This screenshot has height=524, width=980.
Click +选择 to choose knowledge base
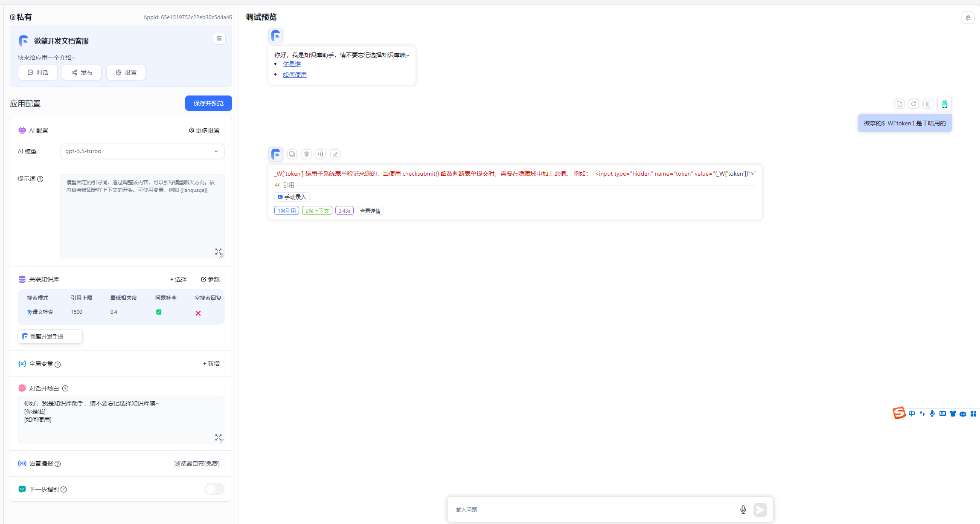pos(178,279)
